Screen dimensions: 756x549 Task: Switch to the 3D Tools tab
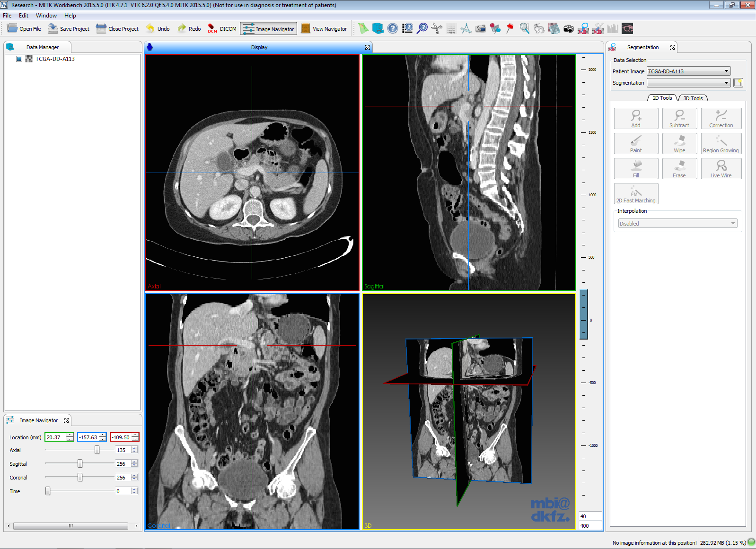[x=693, y=98]
